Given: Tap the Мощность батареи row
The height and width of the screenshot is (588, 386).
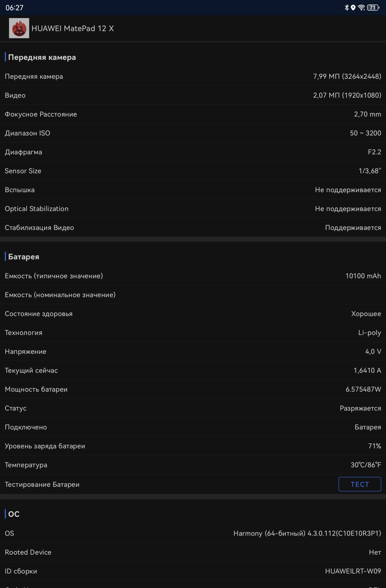Looking at the screenshot, I should (x=193, y=389).
